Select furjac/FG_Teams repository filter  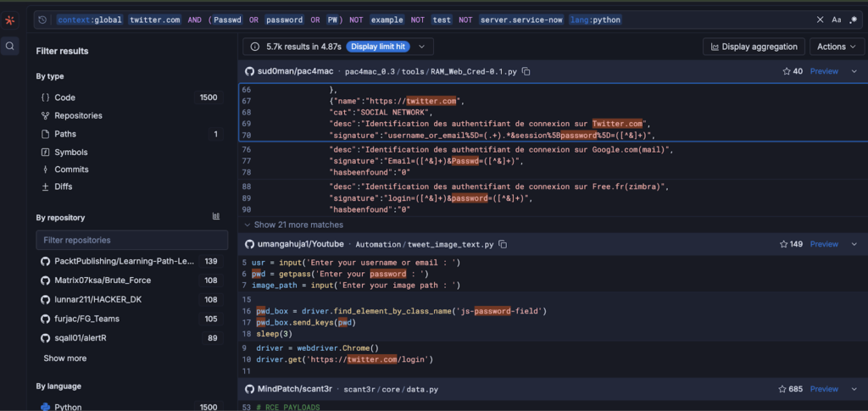coord(130,319)
